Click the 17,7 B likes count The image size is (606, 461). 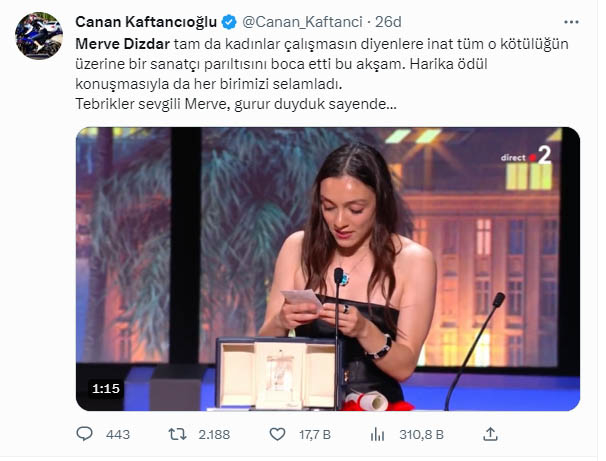(x=317, y=434)
